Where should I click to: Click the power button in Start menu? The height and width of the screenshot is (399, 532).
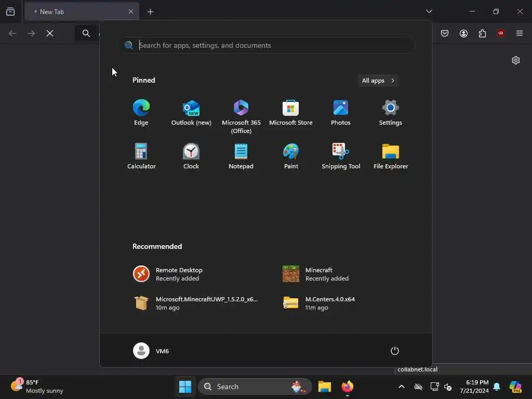point(395,351)
